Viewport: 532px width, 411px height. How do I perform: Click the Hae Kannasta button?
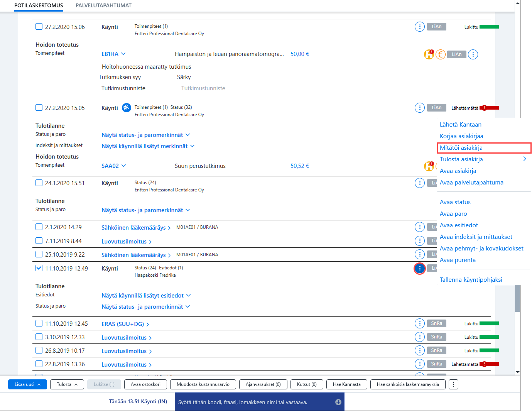pyautogui.click(x=347, y=384)
